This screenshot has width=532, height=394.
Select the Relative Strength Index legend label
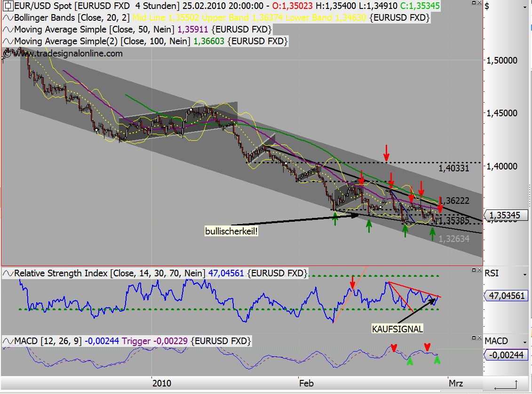110,273
